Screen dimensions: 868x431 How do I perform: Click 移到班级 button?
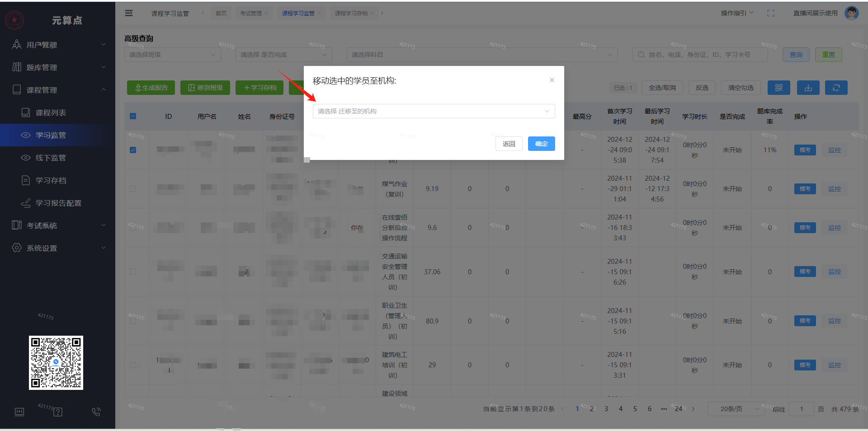(x=205, y=88)
